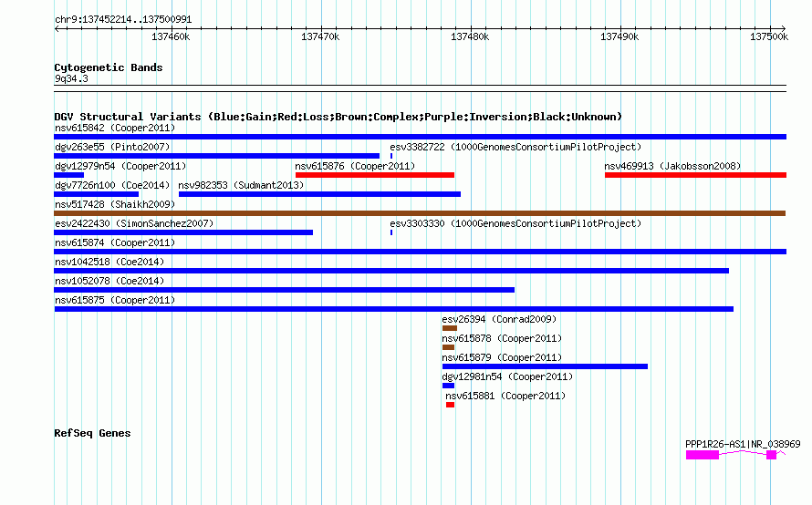
Task: Click the dgv12981n54 (Cooper2011) short blue bar
Action: point(449,386)
